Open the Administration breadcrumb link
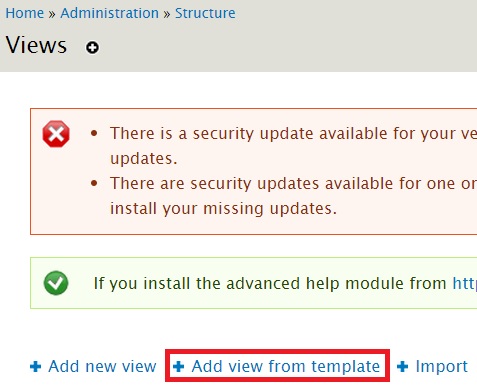Screen dimensions: 477x392 [x=110, y=13]
